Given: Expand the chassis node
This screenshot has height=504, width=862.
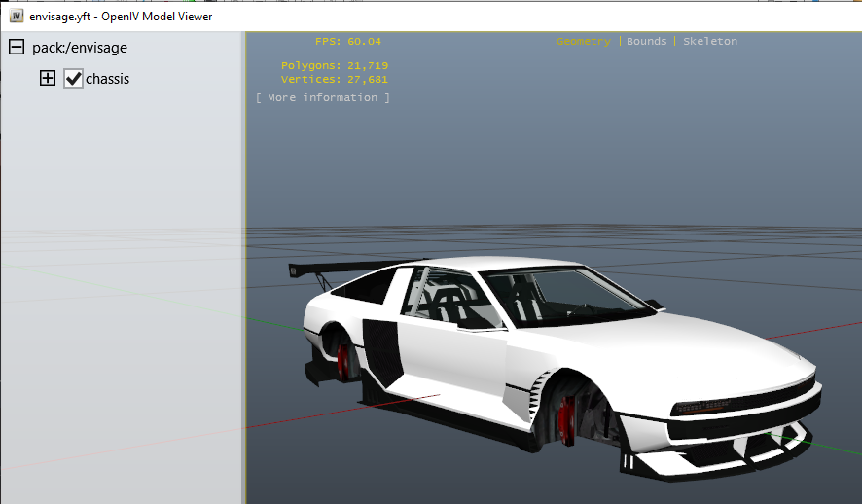Looking at the screenshot, I should coord(47,78).
